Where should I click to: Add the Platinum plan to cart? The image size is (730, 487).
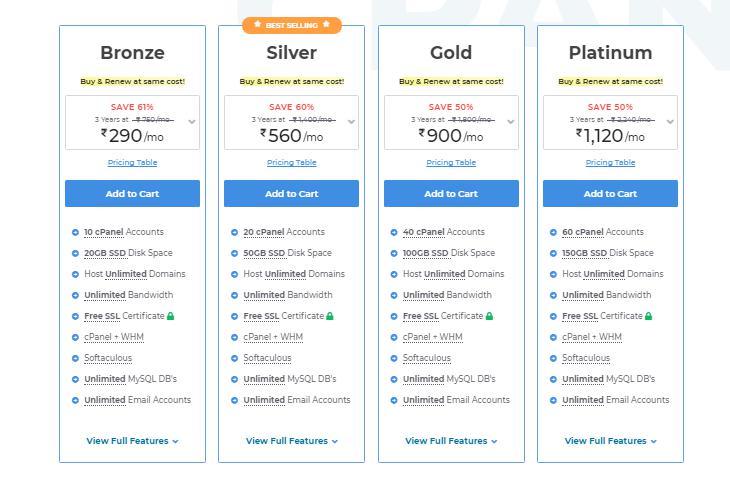(610, 194)
